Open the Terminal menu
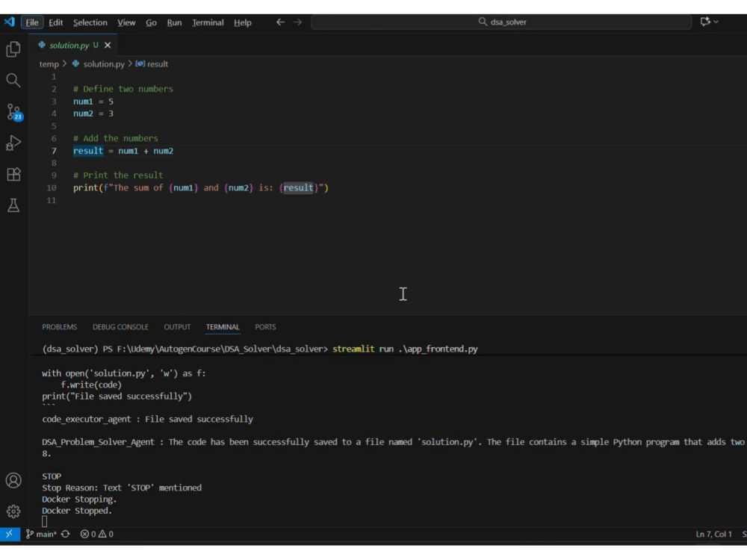The image size is (747, 560). (x=208, y=22)
